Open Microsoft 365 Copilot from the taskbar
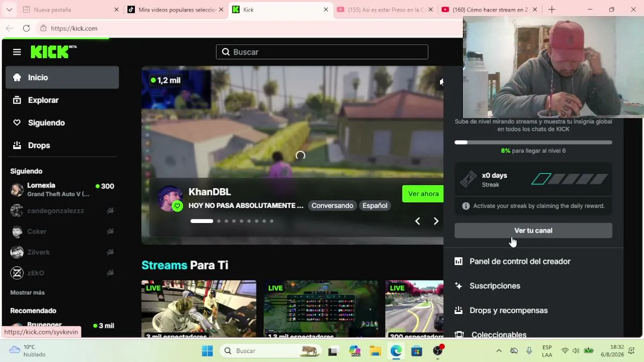The width and height of the screenshot is (644, 362). 354,350
